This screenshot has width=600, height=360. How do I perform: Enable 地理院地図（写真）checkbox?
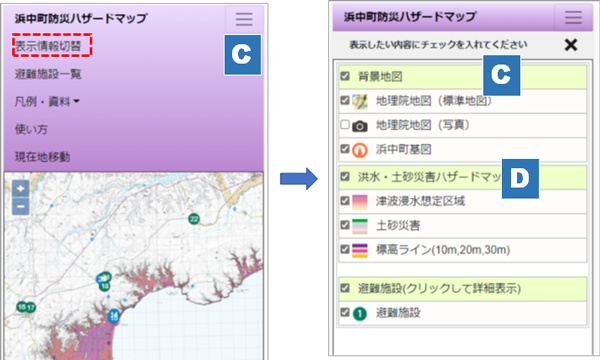(345, 125)
